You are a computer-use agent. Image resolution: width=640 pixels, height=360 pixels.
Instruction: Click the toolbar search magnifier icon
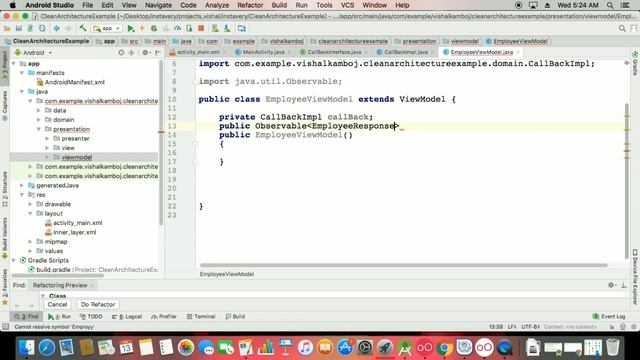[x=622, y=29]
